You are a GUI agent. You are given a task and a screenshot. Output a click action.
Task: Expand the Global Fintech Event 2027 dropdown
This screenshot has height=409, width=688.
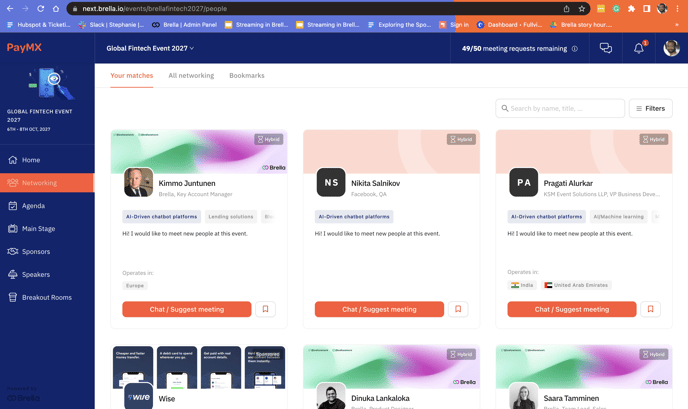click(150, 48)
